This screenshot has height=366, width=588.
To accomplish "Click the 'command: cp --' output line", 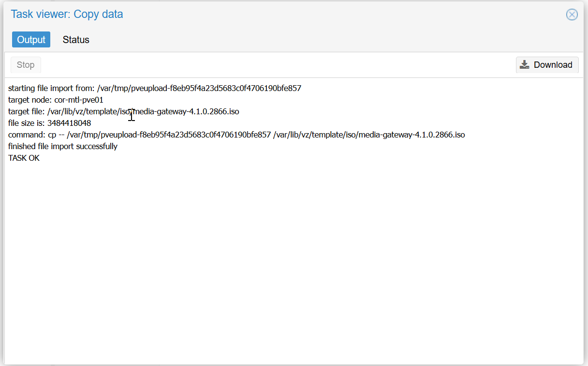I will (236, 135).
